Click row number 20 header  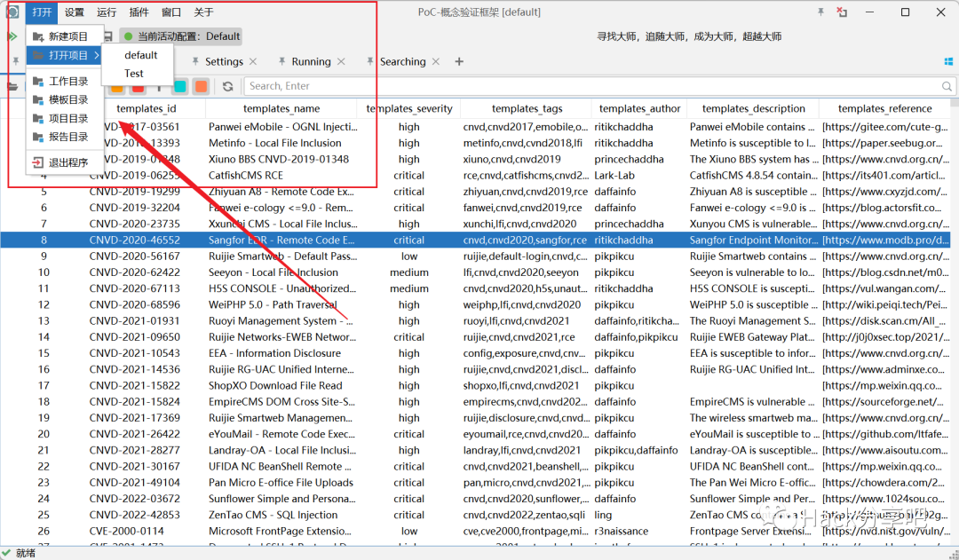pos(44,434)
